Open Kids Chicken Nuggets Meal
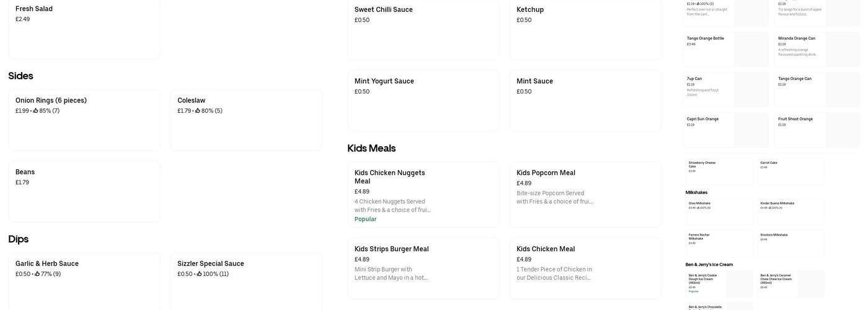868x310 pixels. (423, 195)
